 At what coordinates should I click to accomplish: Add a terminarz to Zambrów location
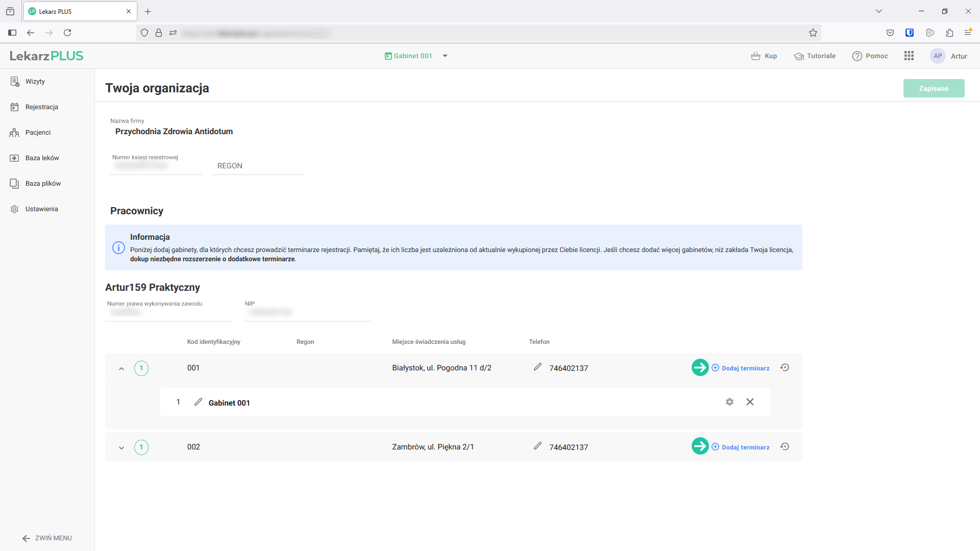(741, 447)
